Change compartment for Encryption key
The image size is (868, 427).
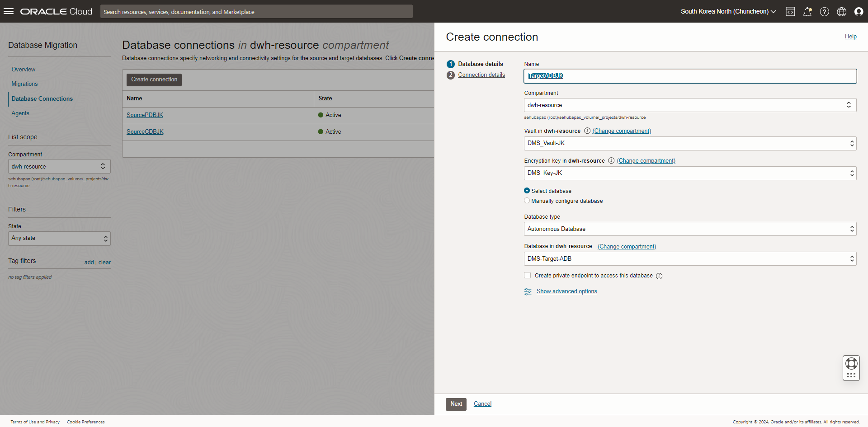pos(646,161)
